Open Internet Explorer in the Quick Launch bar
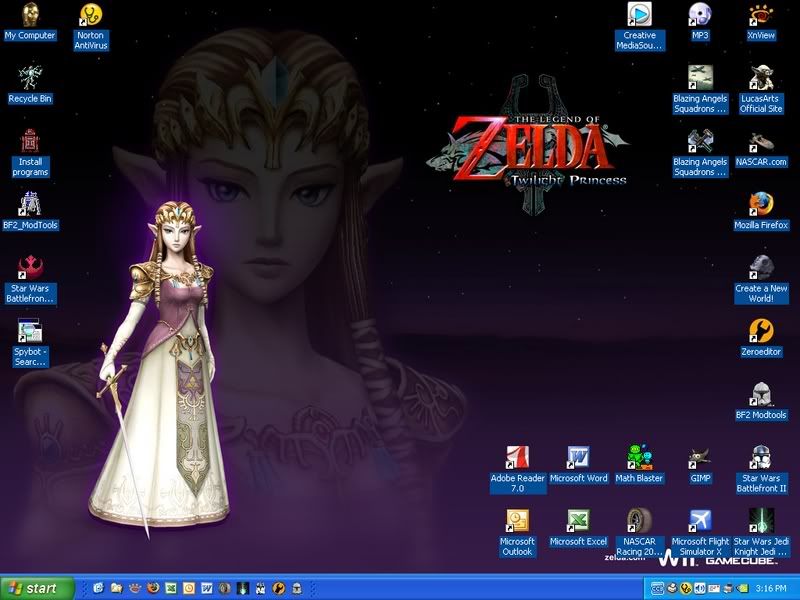The height and width of the screenshot is (600, 800). [98, 588]
